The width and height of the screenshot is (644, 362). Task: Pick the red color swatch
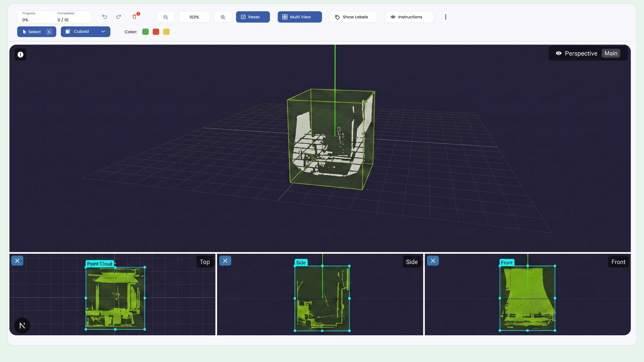[156, 32]
